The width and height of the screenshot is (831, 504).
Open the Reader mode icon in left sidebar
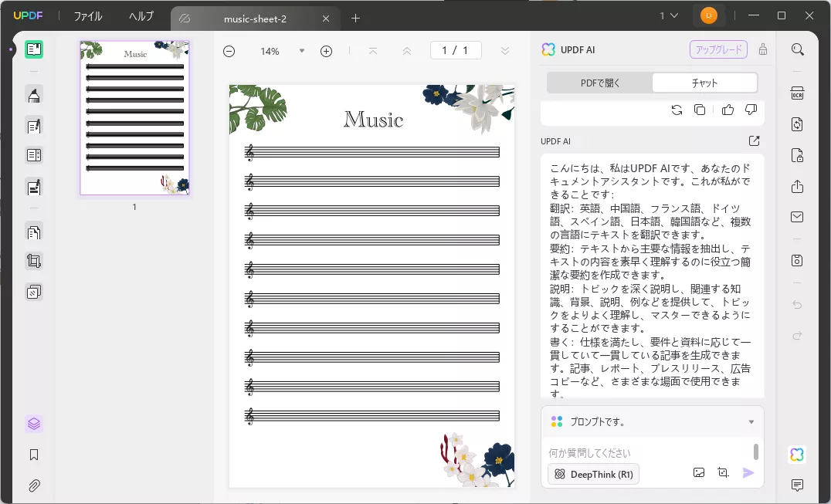[x=34, y=49]
